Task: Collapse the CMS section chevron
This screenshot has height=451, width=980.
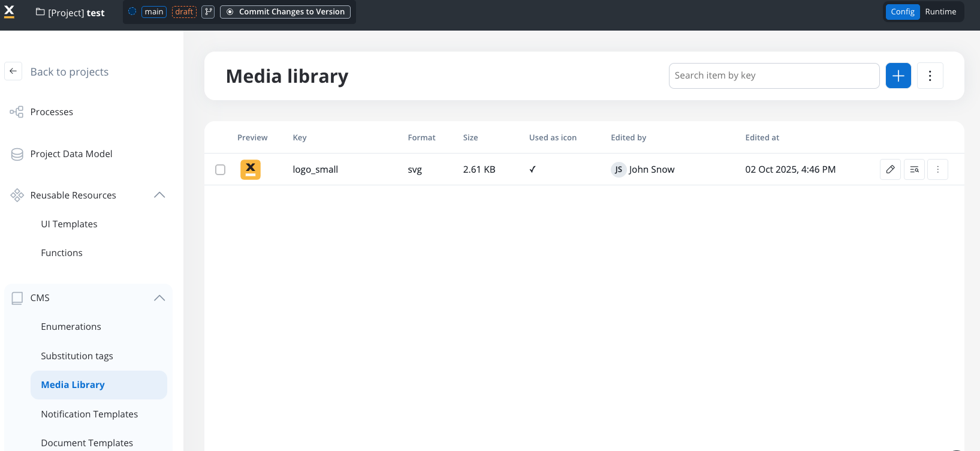Action: point(159,298)
